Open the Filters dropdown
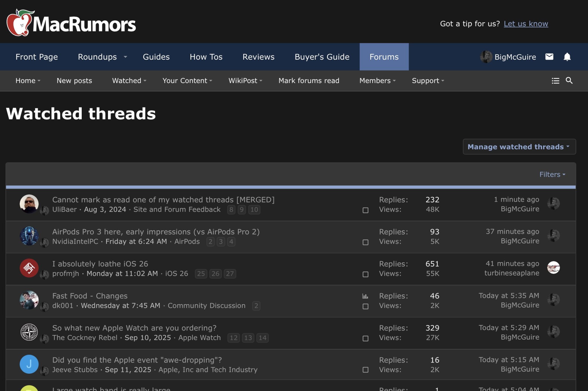This screenshot has width=588, height=391. click(552, 174)
